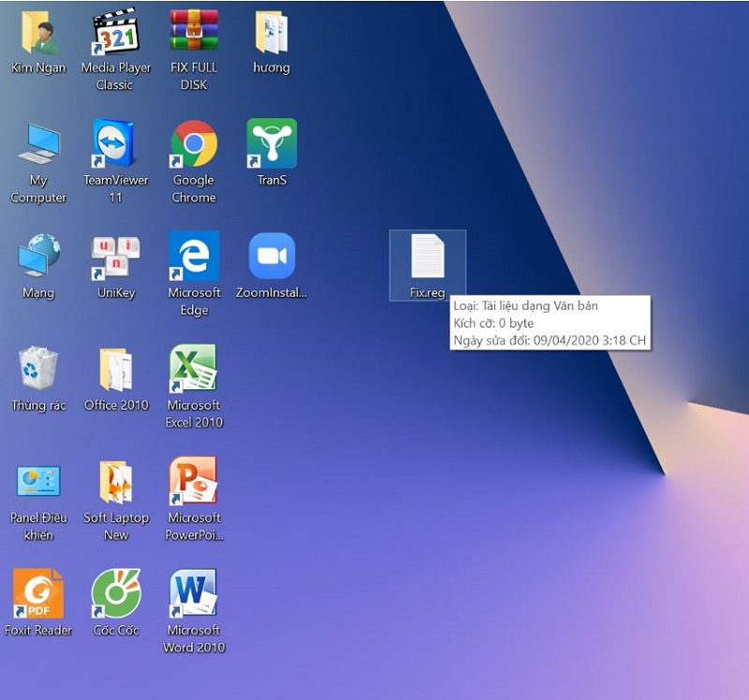The image size is (749, 700).
Task: Select the Fix.reg file icon
Action: (428, 255)
